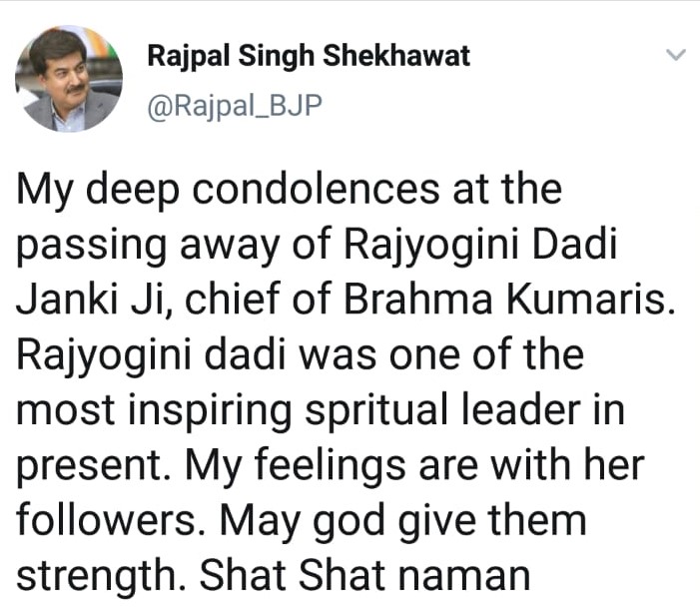
Task: Open the Rajpal Singh Shekhawat display name
Action: point(309,56)
